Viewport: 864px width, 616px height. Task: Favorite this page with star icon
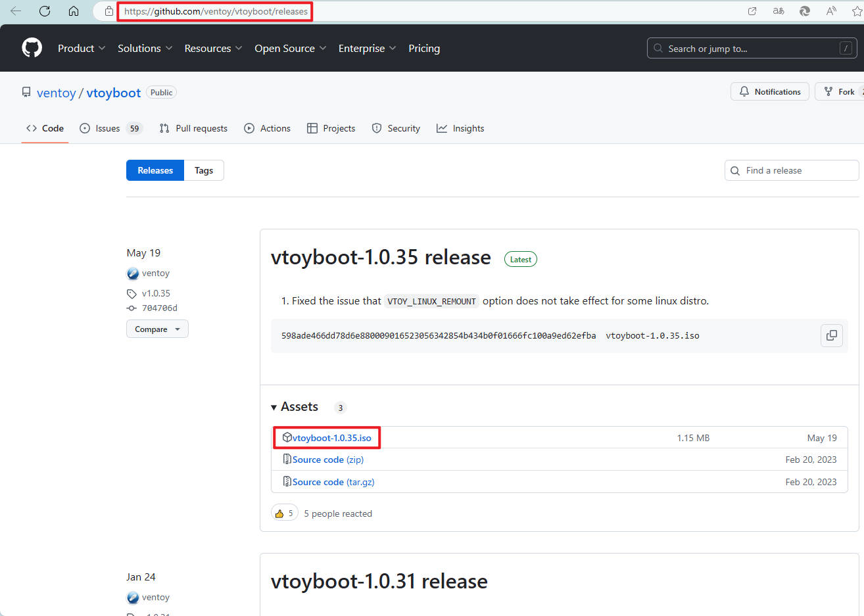(856, 11)
